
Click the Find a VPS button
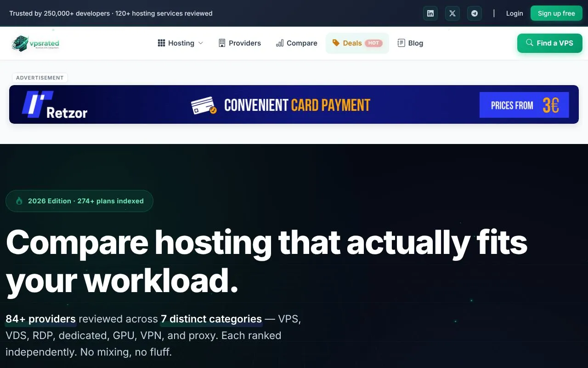(x=550, y=43)
